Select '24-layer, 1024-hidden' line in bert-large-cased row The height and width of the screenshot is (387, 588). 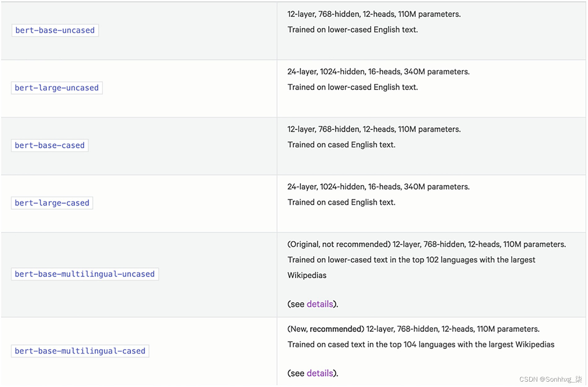coord(378,187)
